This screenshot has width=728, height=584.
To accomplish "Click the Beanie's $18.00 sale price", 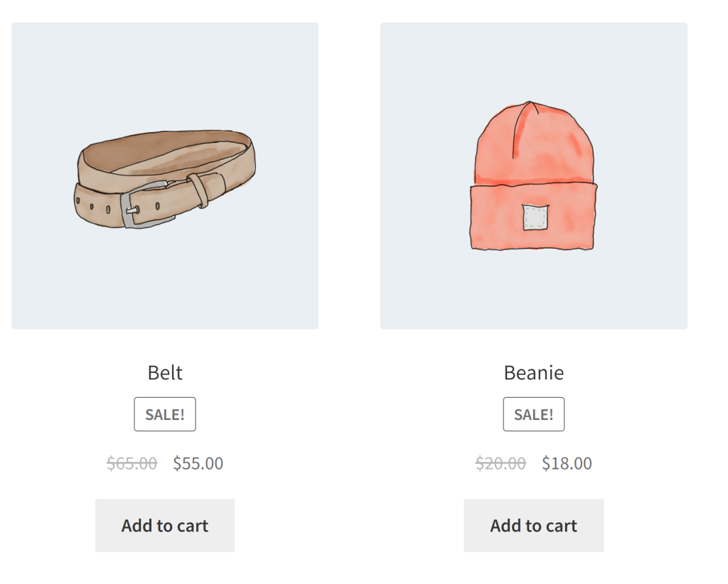I will 567,463.
